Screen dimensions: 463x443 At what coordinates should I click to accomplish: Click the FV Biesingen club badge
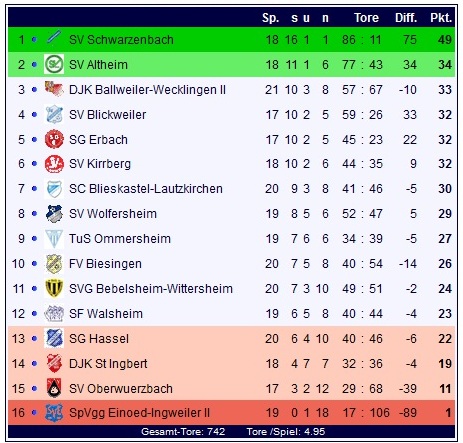tap(54, 264)
